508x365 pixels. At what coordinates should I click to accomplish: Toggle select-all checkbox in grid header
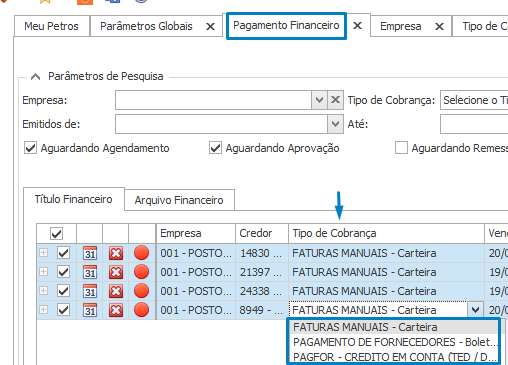coord(56,233)
